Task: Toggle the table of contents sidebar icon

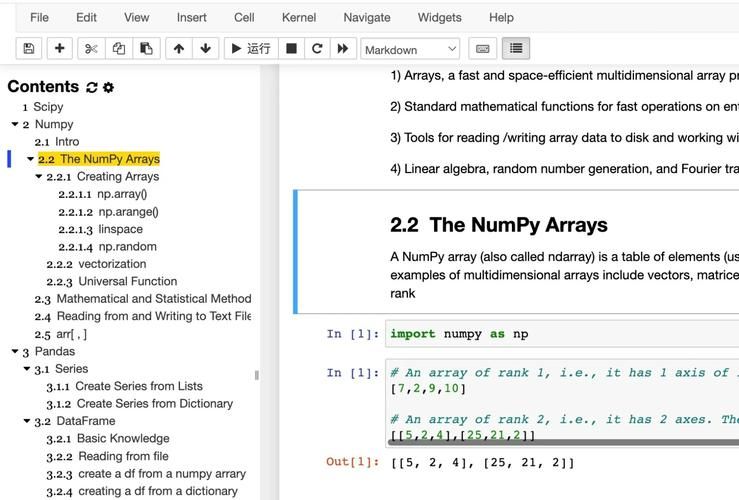Action: point(516,49)
